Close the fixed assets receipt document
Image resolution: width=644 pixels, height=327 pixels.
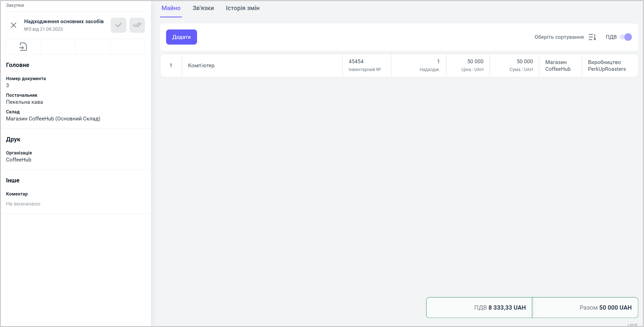pos(14,25)
